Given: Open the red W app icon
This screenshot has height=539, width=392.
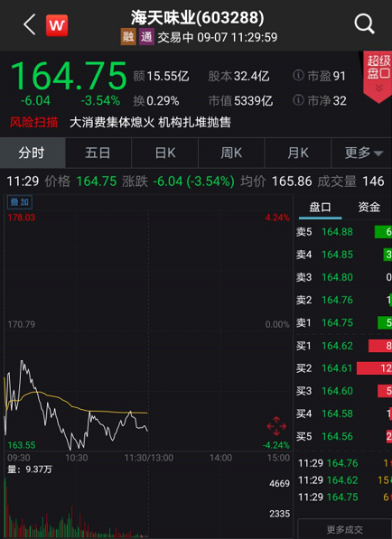Looking at the screenshot, I should (x=57, y=25).
